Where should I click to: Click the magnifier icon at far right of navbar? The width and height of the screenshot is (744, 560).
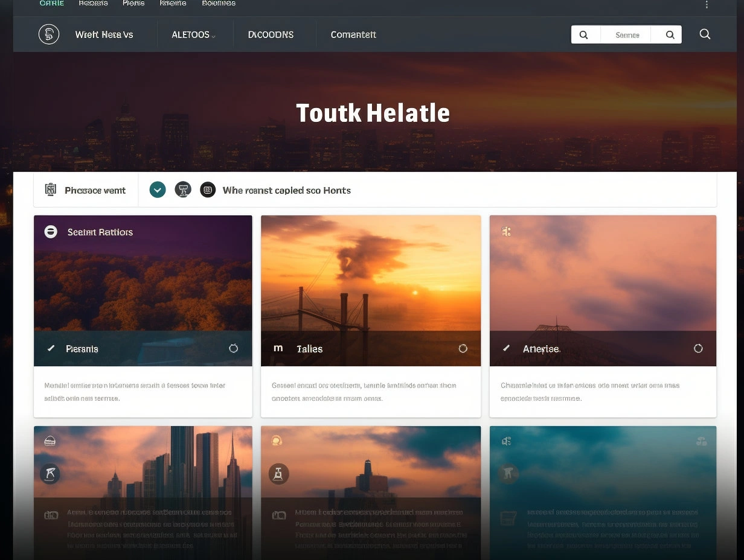point(705,34)
